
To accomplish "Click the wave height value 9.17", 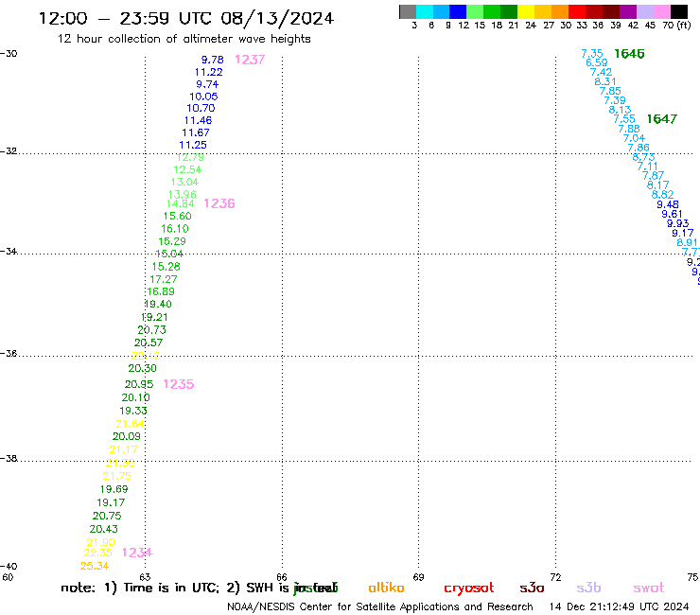I will coord(683,233).
